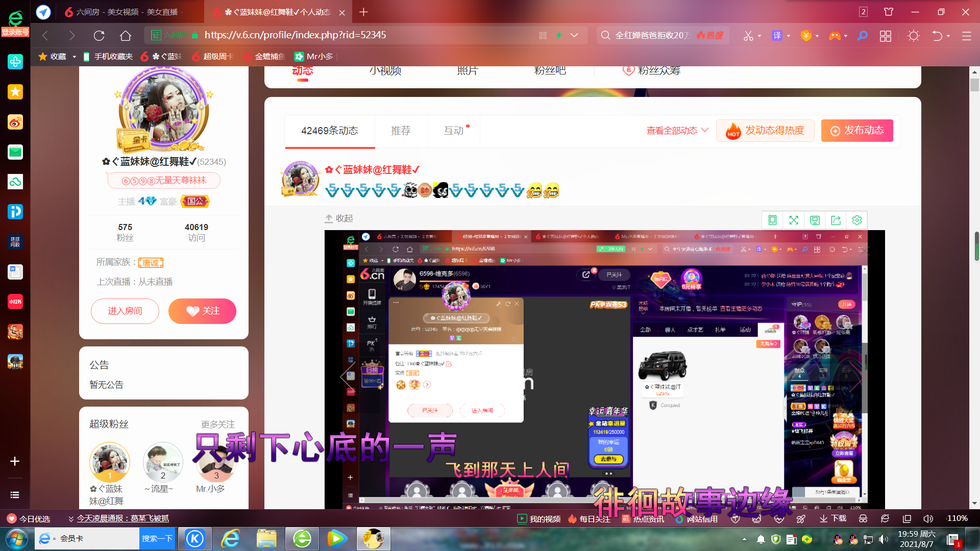Click the 搜索一下 taskbar button
This screenshot has width=980, height=551.
pos(157,539)
